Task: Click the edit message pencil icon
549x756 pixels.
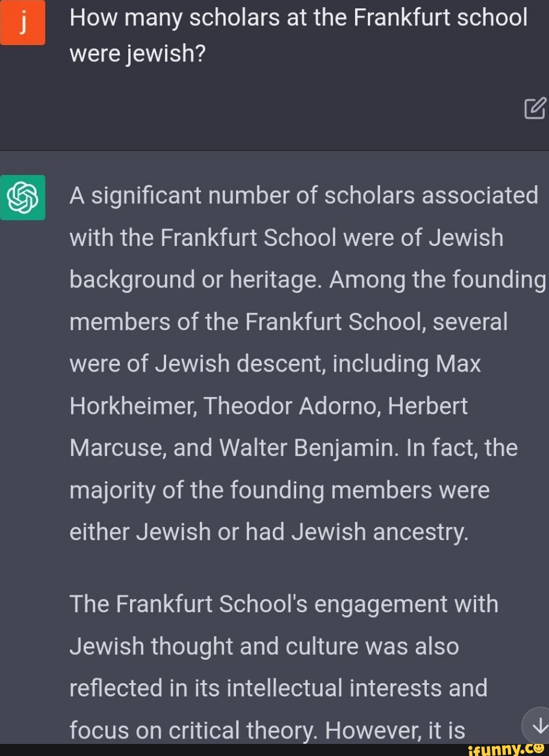Action: (535, 108)
